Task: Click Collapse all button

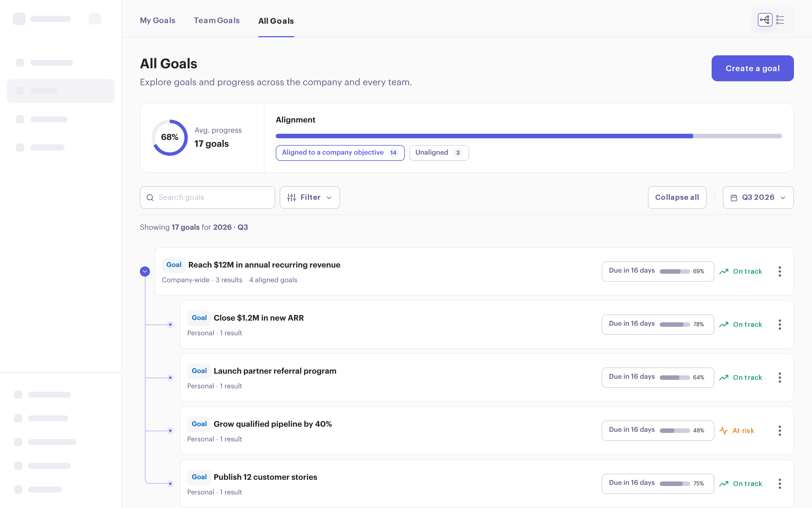Action: coord(677,198)
